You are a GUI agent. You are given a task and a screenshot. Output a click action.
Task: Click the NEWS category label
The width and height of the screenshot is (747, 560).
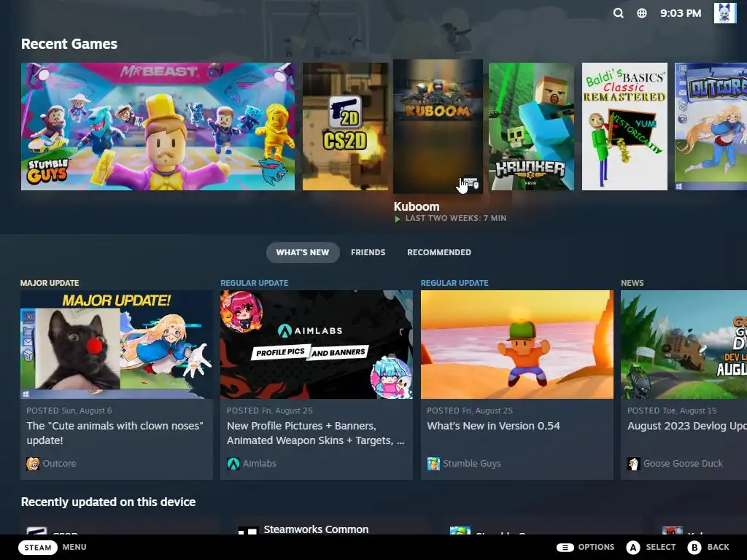click(x=632, y=283)
